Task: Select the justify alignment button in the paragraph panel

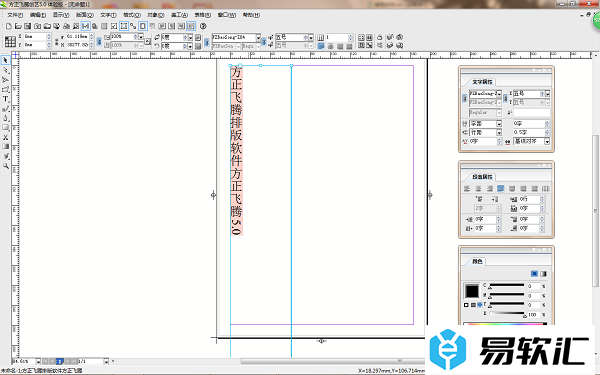Action: click(x=501, y=188)
